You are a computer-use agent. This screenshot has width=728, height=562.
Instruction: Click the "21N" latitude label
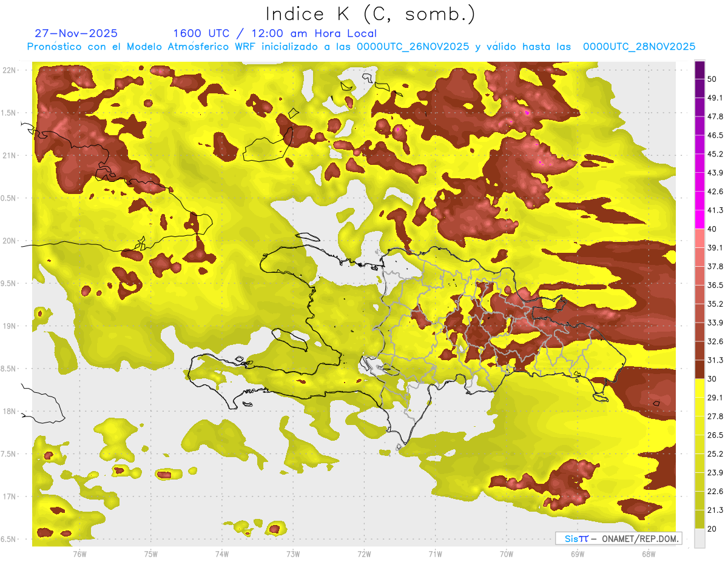pyautogui.click(x=10, y=155)
